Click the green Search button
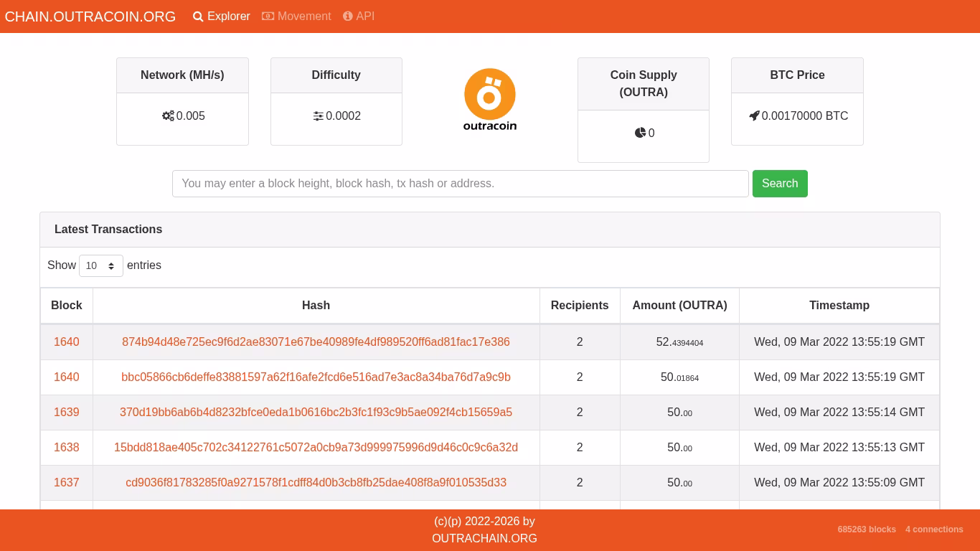The height and width of the screenshot is (551, 980). pos(780,184)
